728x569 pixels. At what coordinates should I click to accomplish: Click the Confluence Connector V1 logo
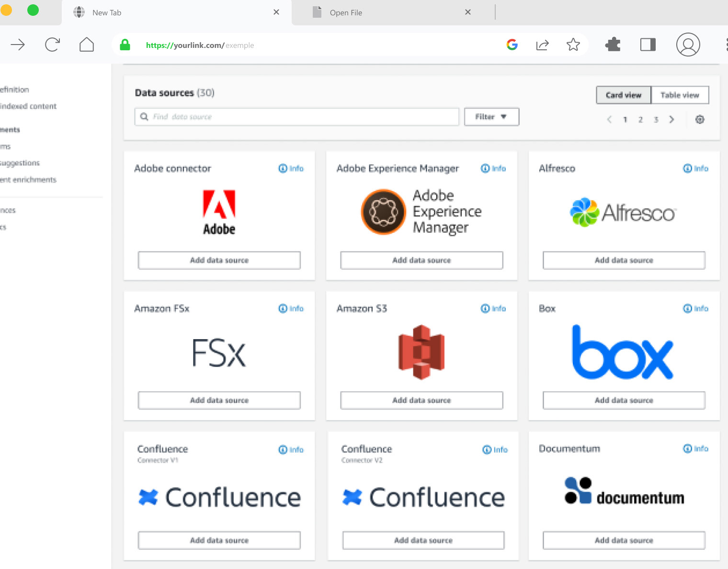219,497
